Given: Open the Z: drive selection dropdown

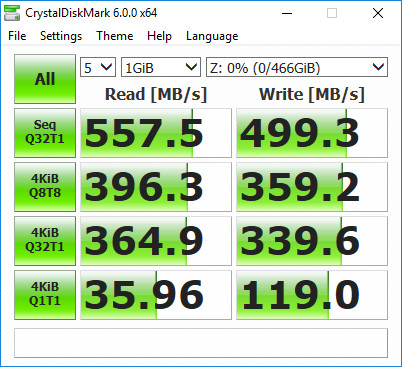Looking at the screenshot, I should click(x=297, y=67).
